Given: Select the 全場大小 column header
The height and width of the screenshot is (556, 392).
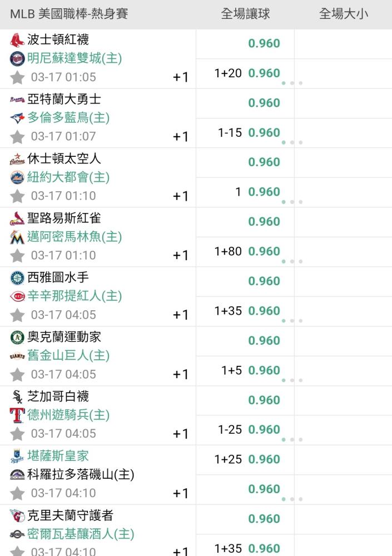Looking at the screenshot, I should pyautogui.click(x=344, y=14).
